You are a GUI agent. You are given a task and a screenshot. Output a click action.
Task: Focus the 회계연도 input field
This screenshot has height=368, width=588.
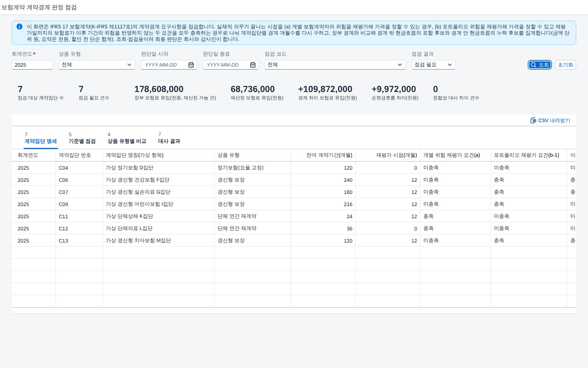point(32,65)
